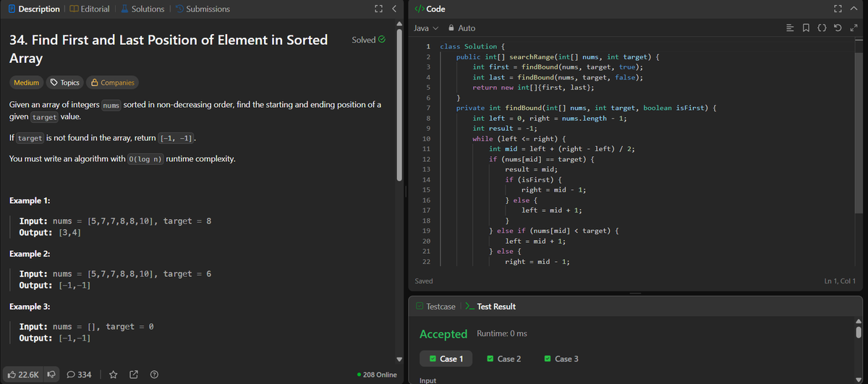Like the problem with 22.6K thumbs-up
868x384 pixels.
[23, 375]
